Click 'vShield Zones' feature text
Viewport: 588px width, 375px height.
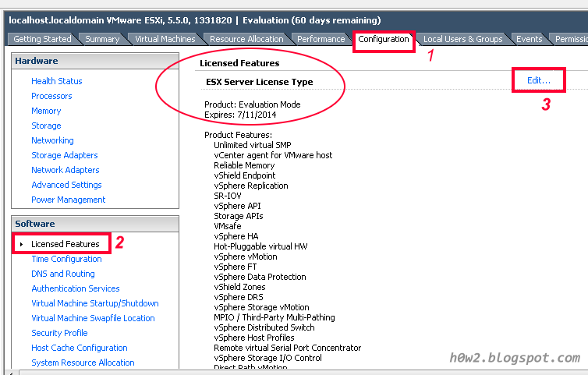[239, 287]
